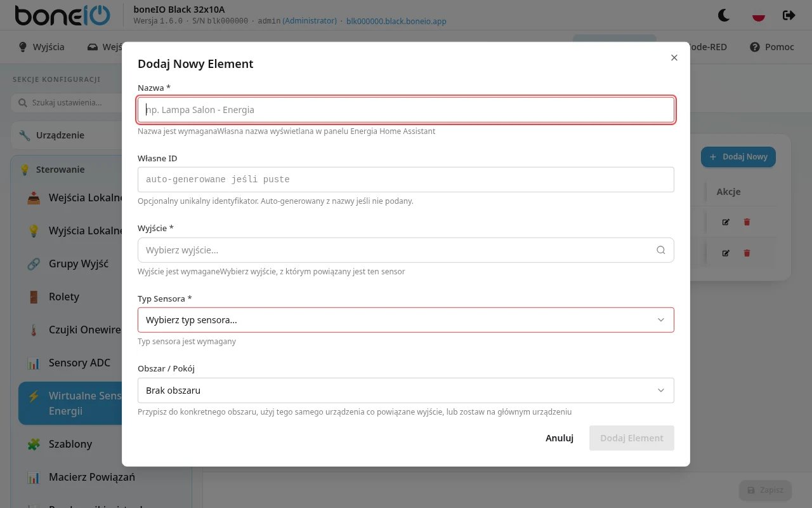Click the Rolety door icon

[34, 297]
